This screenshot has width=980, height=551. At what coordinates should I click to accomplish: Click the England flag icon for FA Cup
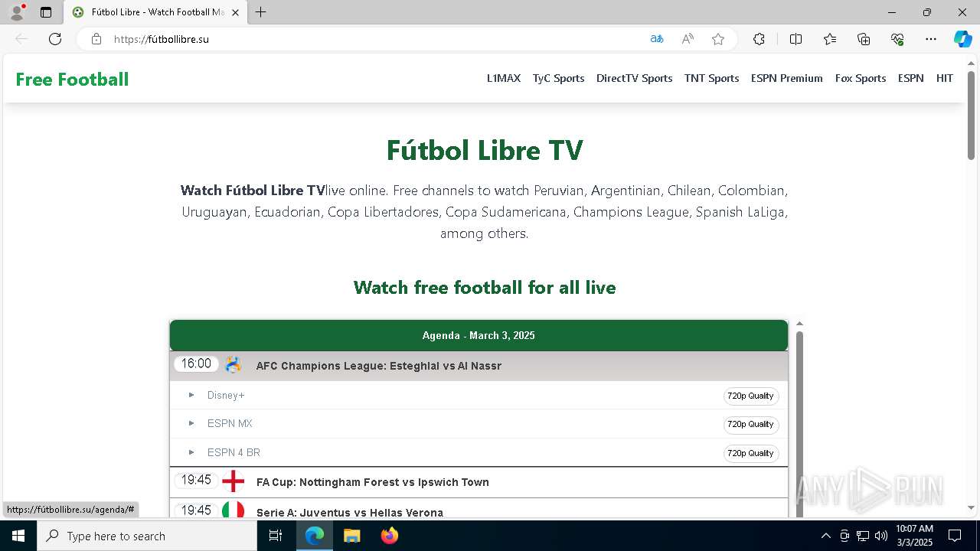coord(234,481)
